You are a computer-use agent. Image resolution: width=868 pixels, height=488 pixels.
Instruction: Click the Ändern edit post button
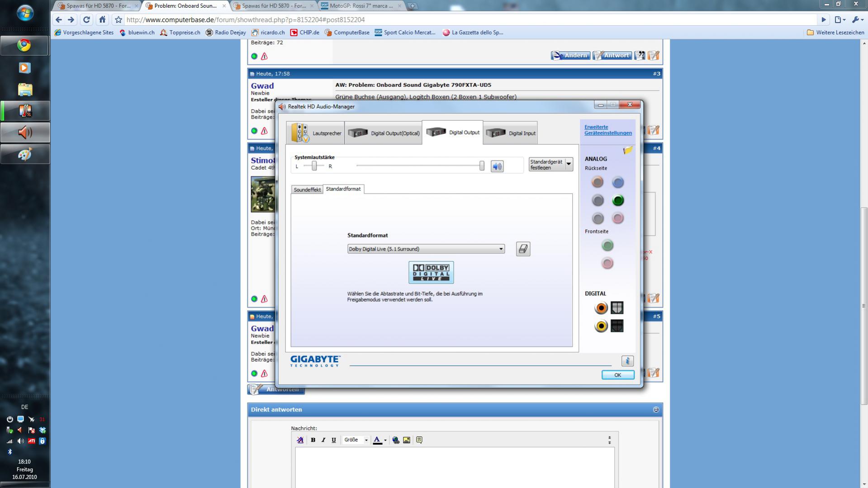click(570, 56)
